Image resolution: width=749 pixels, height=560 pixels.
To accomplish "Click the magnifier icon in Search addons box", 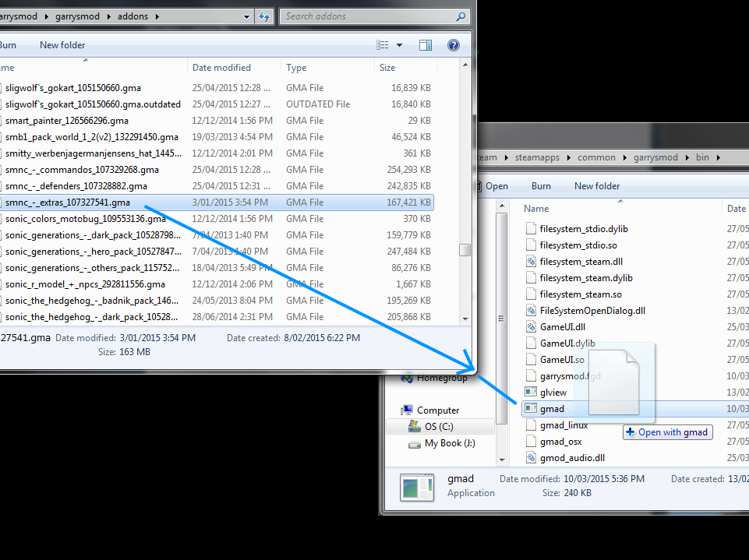I will 461,16.
